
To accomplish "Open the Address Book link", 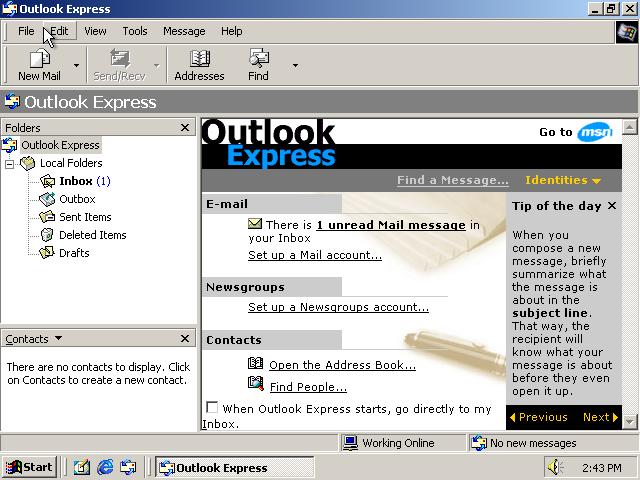I will (x=342, y=365).
